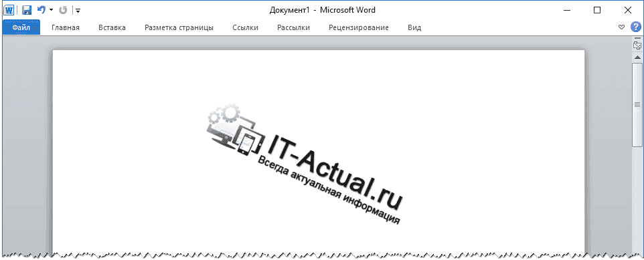Open Word Help with question mark icon
The height and width of the screenshot is (260, 644).
point(635,27)
